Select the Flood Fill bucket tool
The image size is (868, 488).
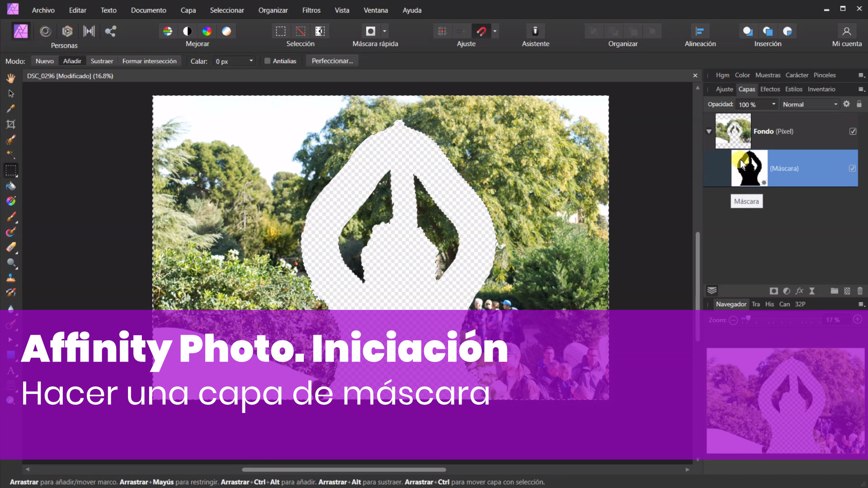11,186
